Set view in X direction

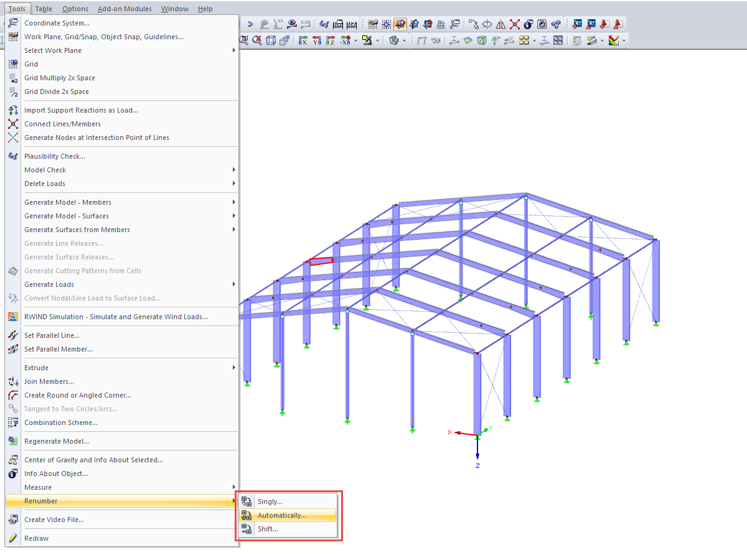pyautogui.click(x=303, y=40)
